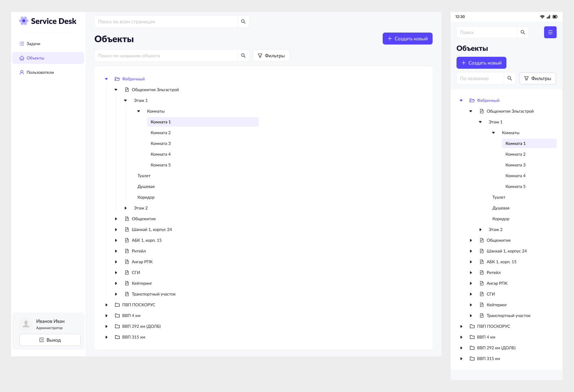574x392 pixels.
Task: Go to Пользователи in the sidebar
Action: click(x=40, y=72)
